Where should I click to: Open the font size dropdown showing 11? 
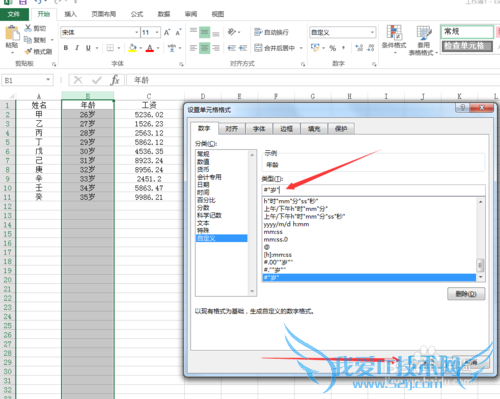click(157, 32)
